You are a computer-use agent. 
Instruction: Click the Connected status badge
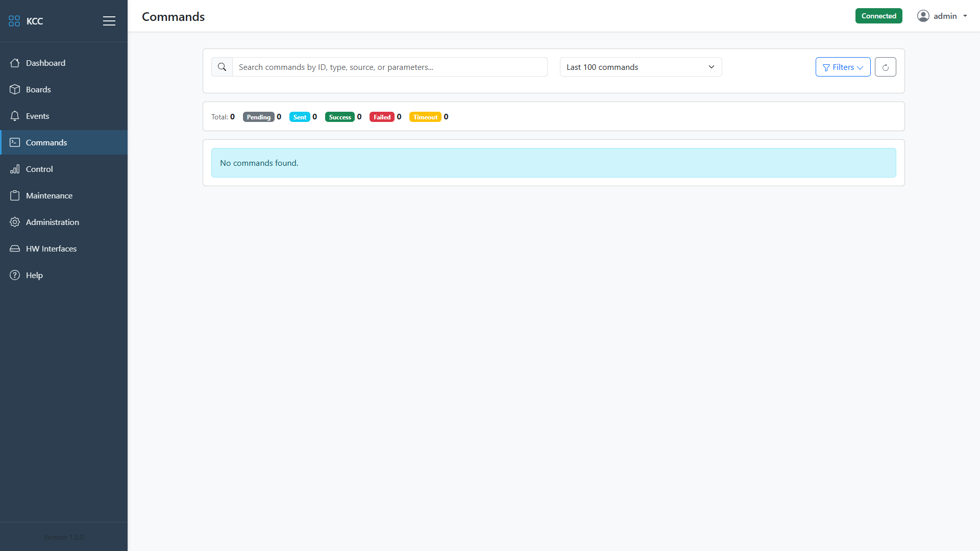878,16
